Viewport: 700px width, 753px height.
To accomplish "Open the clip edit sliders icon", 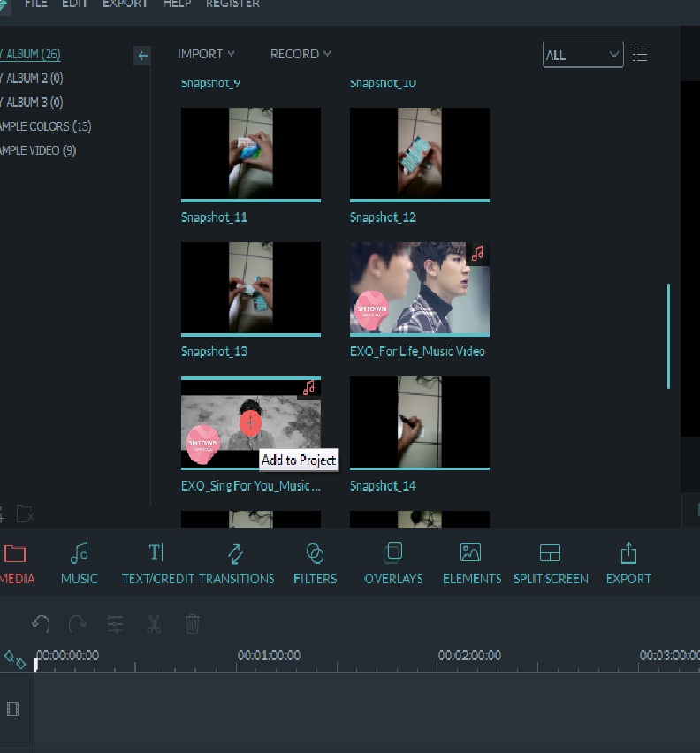I will click(x=115, y=624).
